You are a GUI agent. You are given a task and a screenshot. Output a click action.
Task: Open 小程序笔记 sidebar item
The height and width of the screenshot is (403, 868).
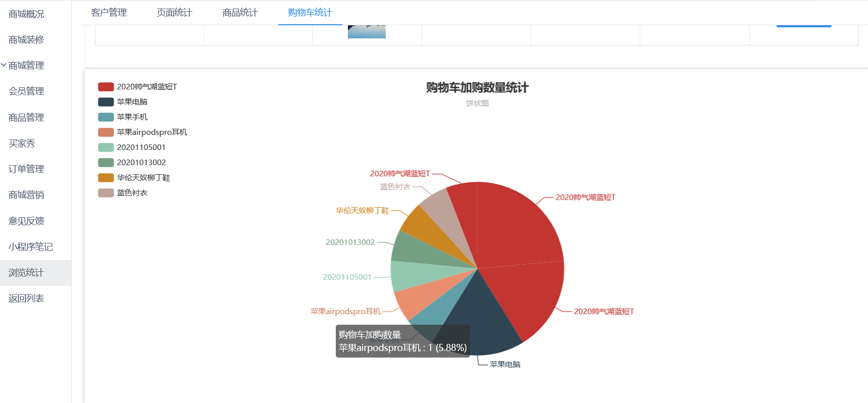(31, 247)
